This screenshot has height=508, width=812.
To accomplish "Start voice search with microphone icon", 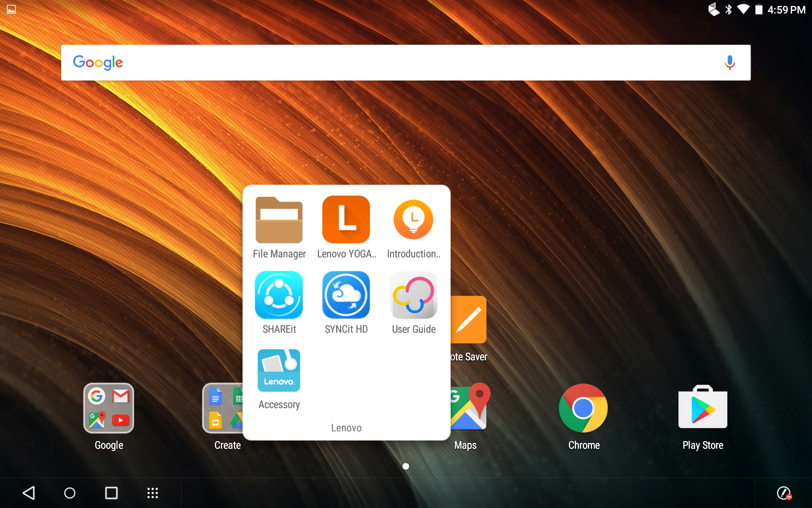I will (730, 63).
